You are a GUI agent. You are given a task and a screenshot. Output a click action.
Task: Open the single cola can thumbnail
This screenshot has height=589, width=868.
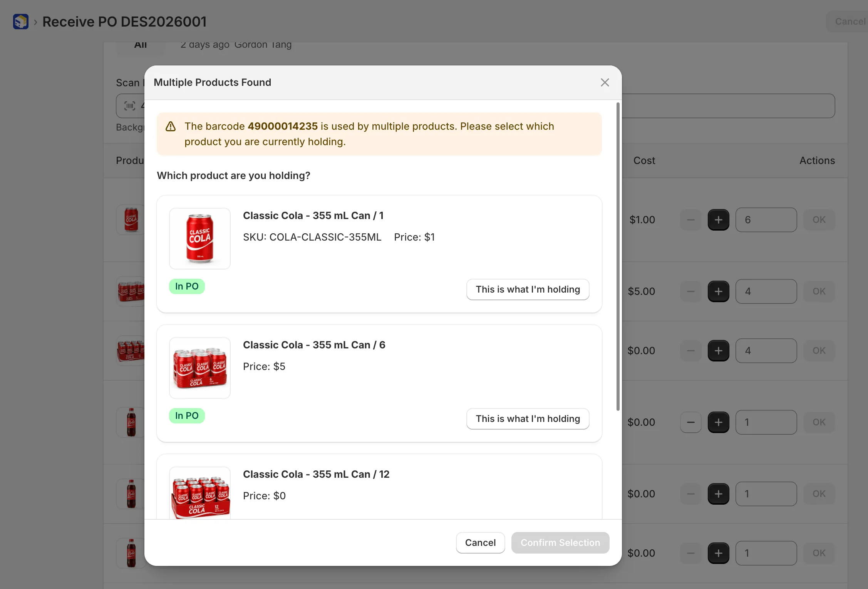coord(200,239)
